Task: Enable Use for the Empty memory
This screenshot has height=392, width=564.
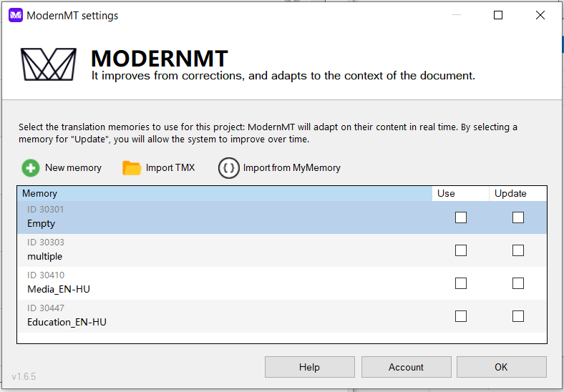Action: (461, 217)
